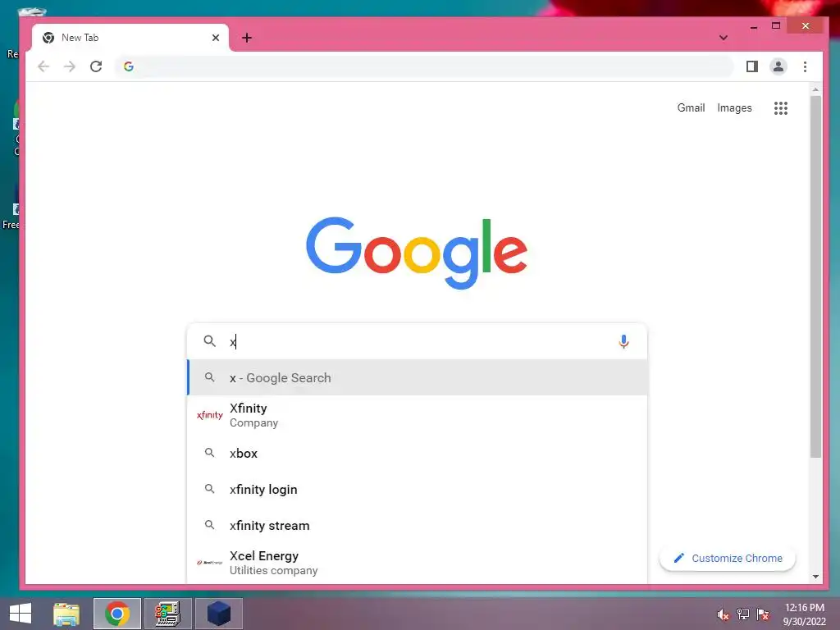Maximize the Chrome window
Screen dimensions: 840x630
(776, 25)
